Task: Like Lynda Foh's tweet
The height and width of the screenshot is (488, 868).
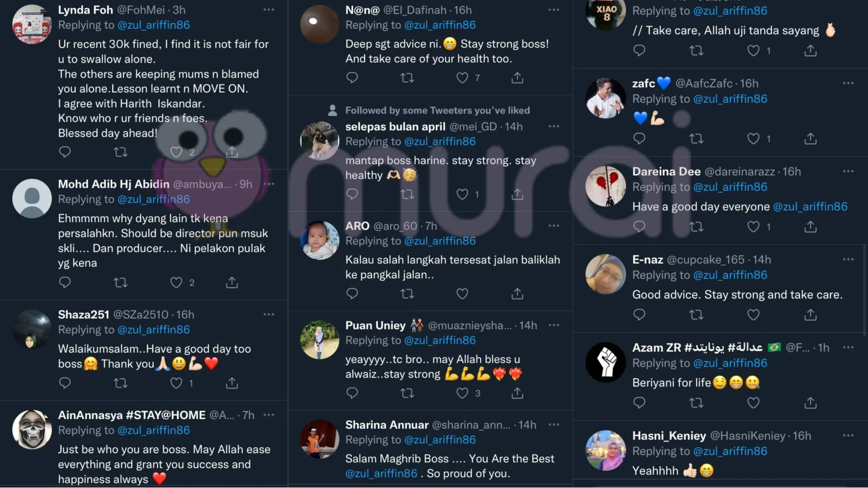Action: [x=176, y=152]
